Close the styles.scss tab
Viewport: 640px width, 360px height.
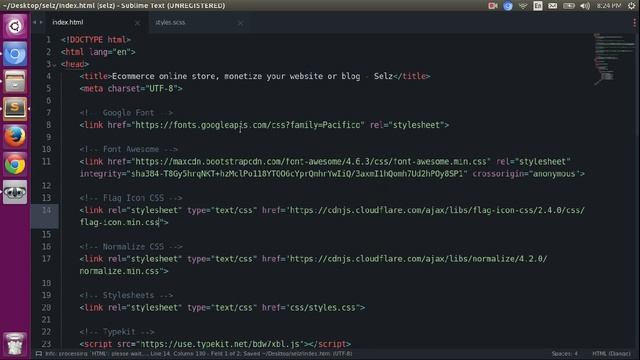pos(240,23)
